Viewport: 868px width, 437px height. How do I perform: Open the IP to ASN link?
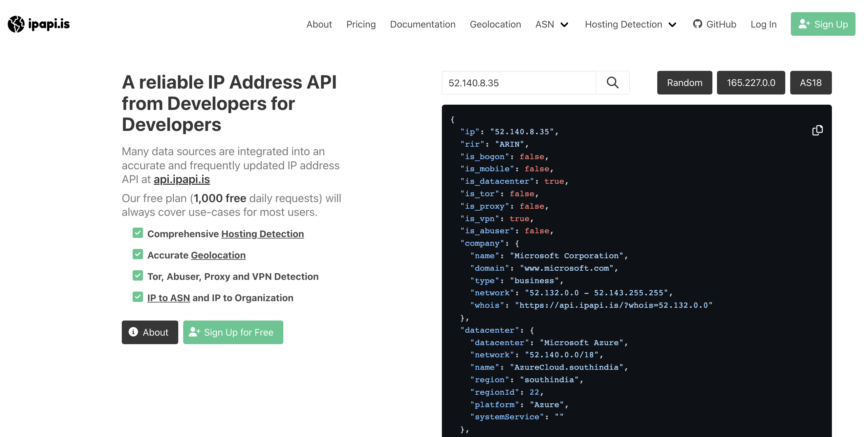[x=168, y=298]
